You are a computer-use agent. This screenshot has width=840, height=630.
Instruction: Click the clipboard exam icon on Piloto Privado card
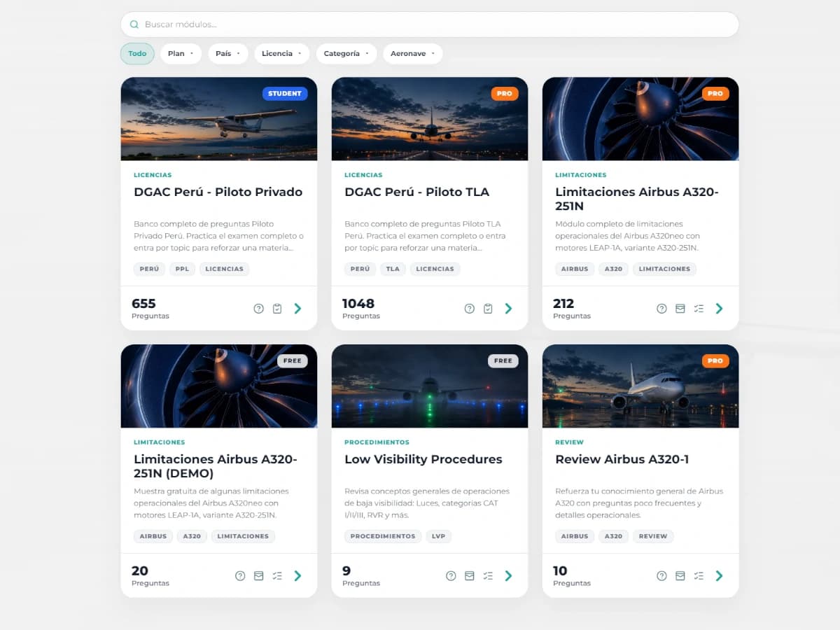(x=277, y=309)
